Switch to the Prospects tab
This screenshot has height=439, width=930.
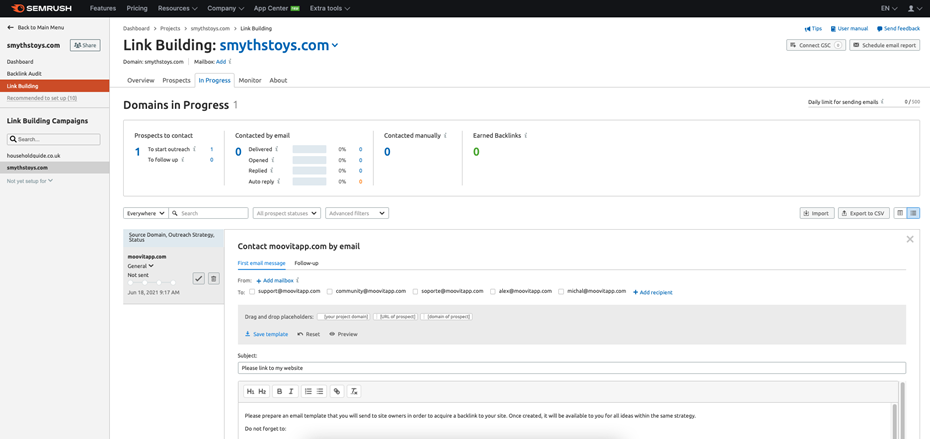[x=176, y=80]
